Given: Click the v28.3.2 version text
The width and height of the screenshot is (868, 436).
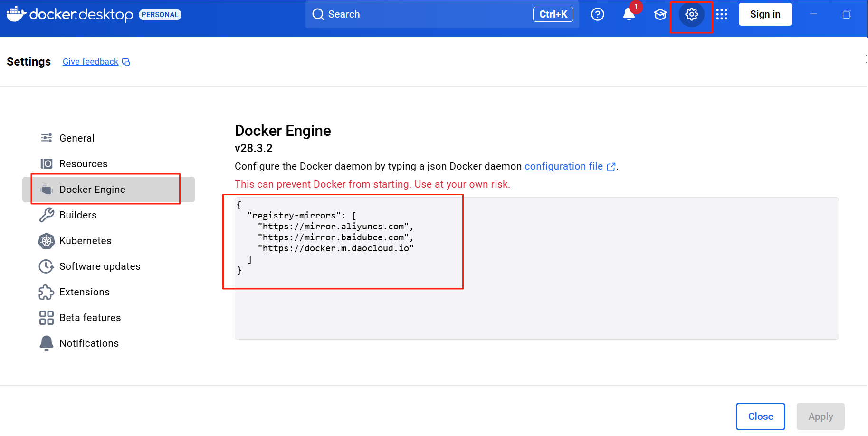Looking at the screenshot, I should (254, 148).
